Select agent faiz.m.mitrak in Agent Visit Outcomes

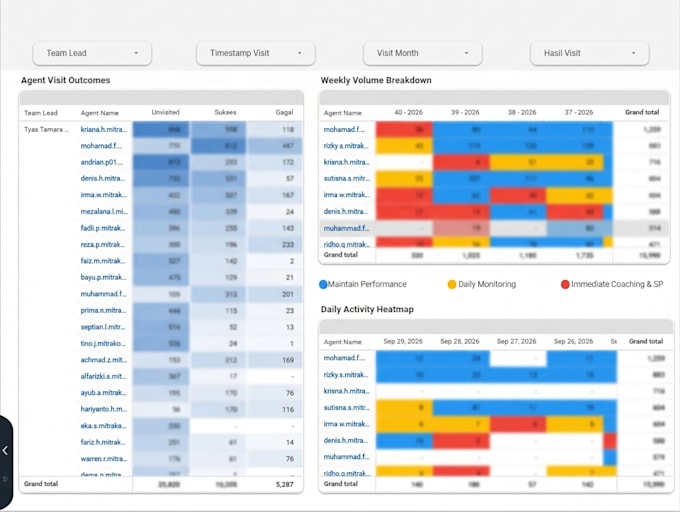(x=103, y=261)
